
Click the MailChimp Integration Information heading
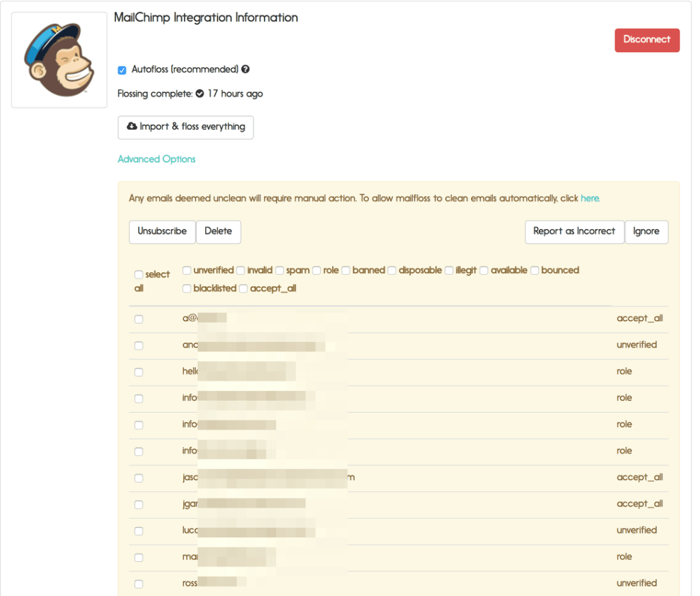point(206,17)
